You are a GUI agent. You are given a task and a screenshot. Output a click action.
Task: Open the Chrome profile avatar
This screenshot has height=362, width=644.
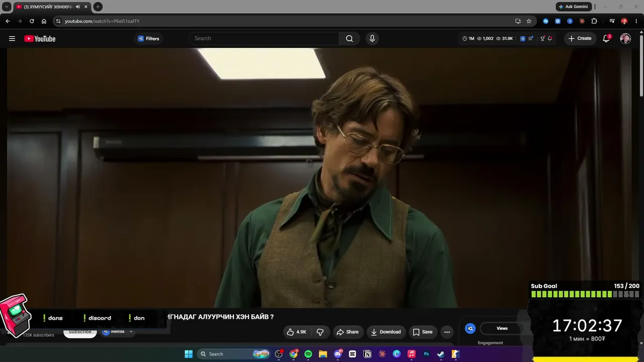[x=624, y=21]
